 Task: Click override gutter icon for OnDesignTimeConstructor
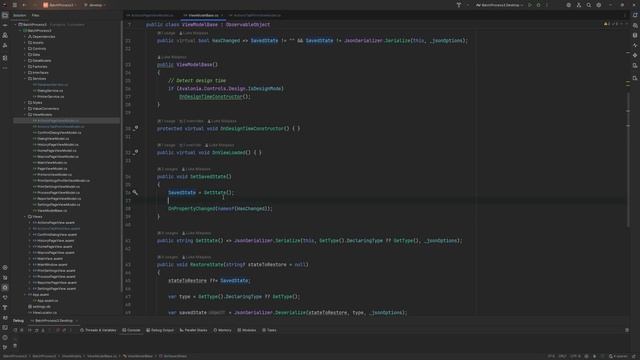135,128
